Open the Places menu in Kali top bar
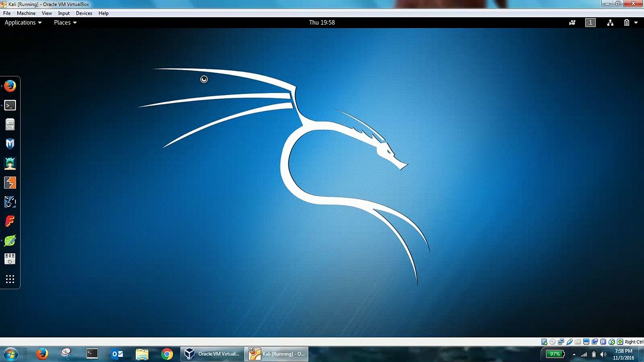Image resolution: width=644 pixels, height=362 pixels. click(x=65, y=23)
